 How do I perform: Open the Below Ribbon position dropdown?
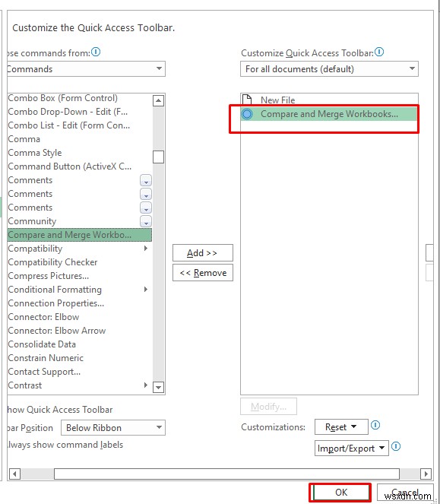(113, 427)
